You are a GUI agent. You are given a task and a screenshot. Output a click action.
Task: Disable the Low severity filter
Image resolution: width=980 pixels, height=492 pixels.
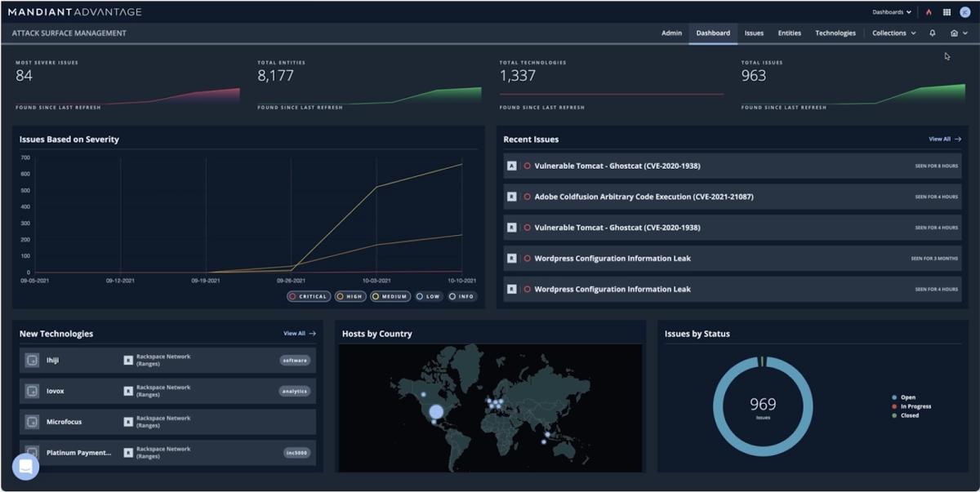coord(429,296)
